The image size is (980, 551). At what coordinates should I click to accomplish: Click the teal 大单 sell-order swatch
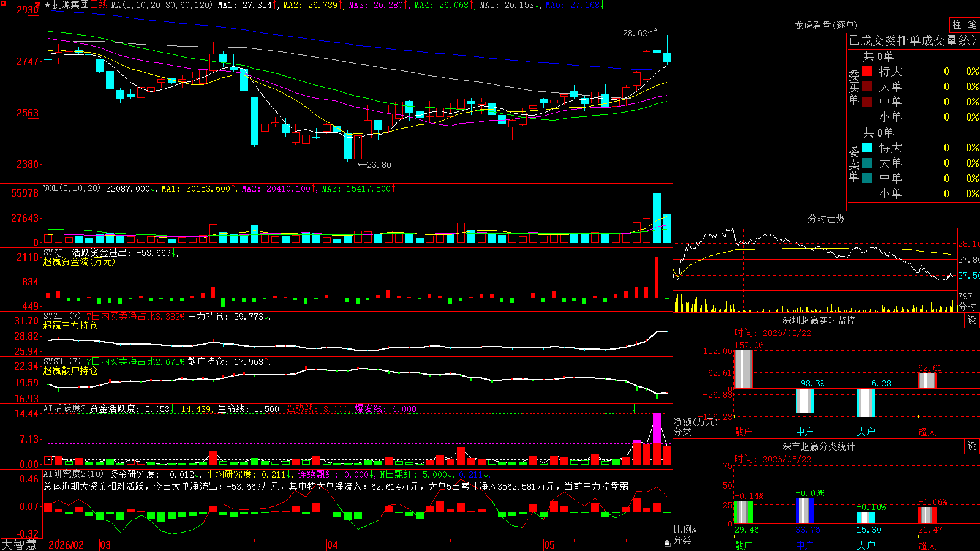[867, 163]
